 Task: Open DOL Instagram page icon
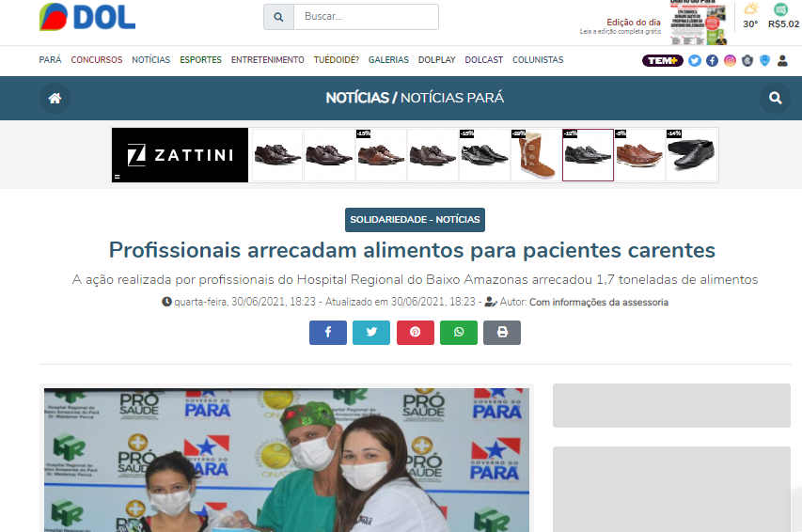[x=730, y=61]
